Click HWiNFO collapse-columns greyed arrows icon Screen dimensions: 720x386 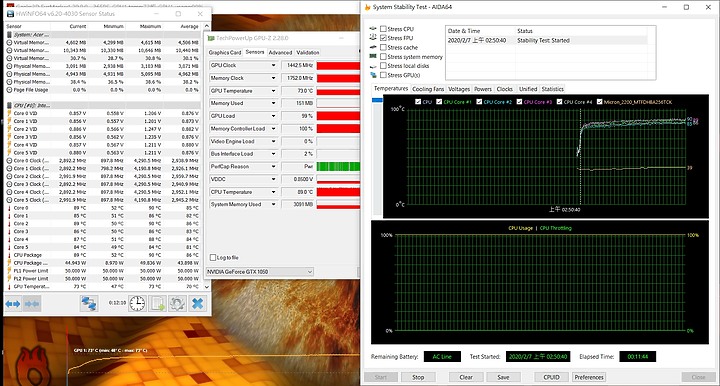click(32, 304)
